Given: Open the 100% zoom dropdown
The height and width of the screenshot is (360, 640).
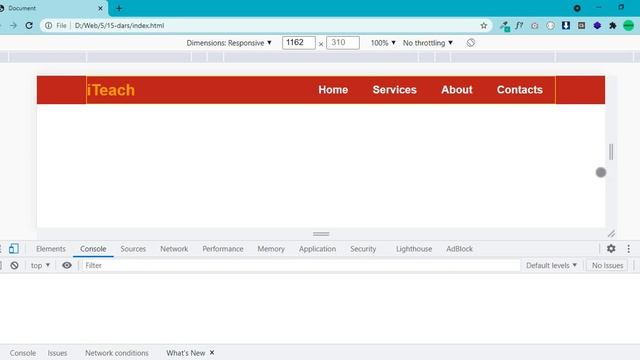Looking at the screenshot, I should pyautogui.click(x=383, y=43).
